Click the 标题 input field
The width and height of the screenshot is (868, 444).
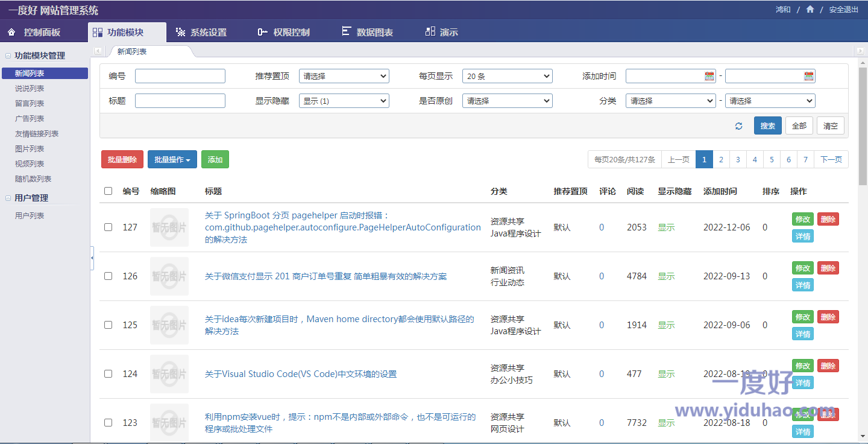(x=180, y=101)
